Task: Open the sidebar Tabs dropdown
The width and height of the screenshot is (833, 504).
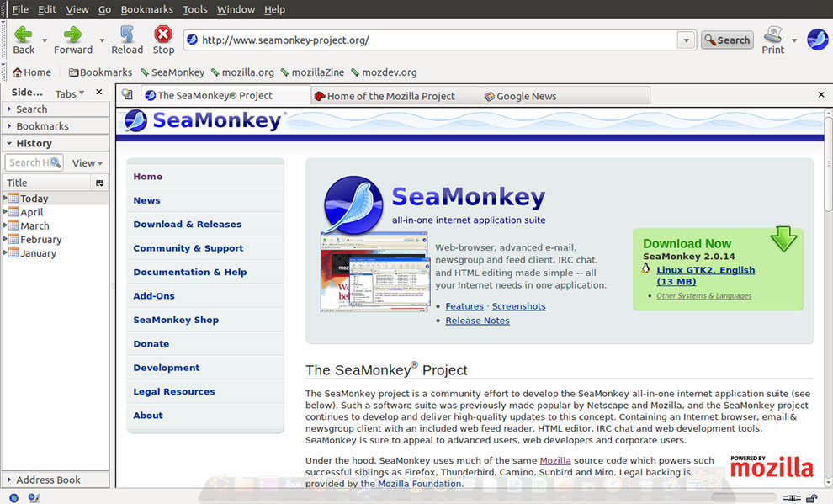Action: pyautogui.click(x=70, y=93)
